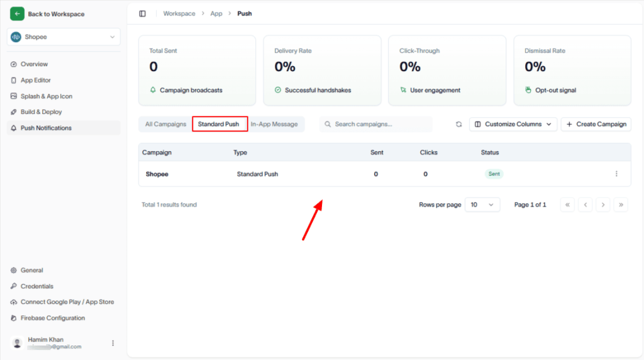Click the refresh campaigns icon
Viewport: 644px width, 360px height.
[x=458, y=124]
